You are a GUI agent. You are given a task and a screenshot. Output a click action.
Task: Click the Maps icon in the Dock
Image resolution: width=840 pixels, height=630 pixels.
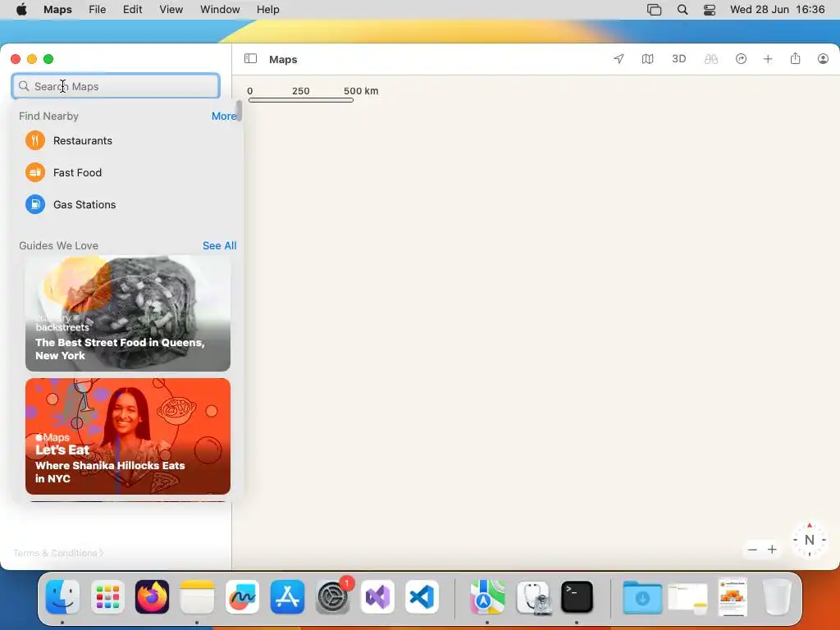487,597
